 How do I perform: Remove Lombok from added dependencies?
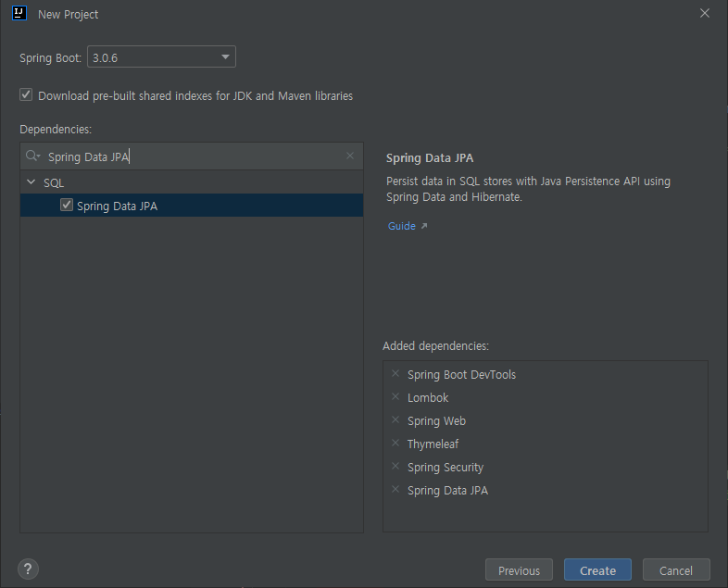(395, 397)
